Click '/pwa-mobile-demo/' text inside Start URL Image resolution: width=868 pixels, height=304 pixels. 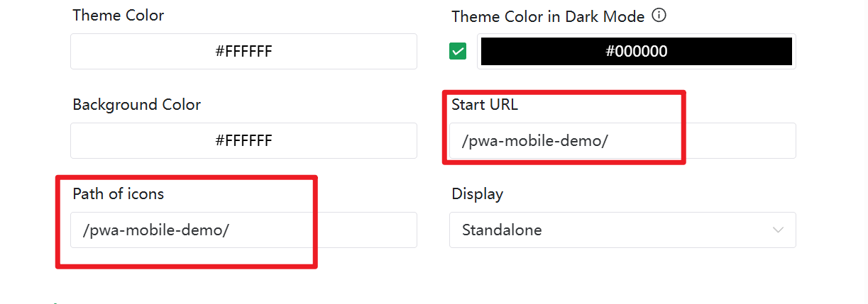click(x=534, y=141)
